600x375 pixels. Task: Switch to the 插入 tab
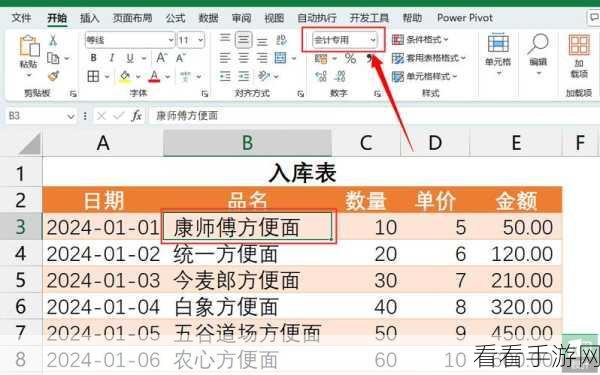coord(90,18)
